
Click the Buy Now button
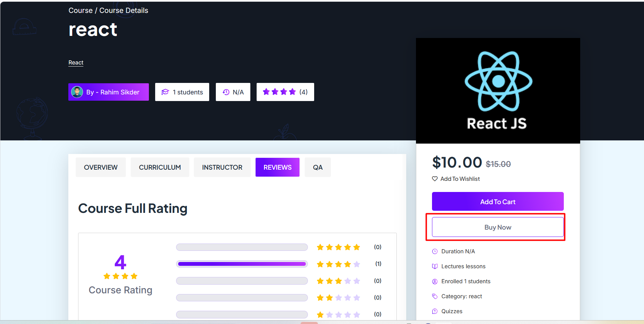click(498, 227)
